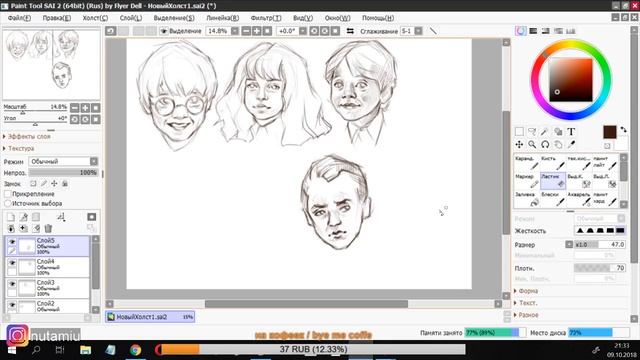640x360 pixels.
Task: Open the Фильтр menu
Action: [266, 18]
